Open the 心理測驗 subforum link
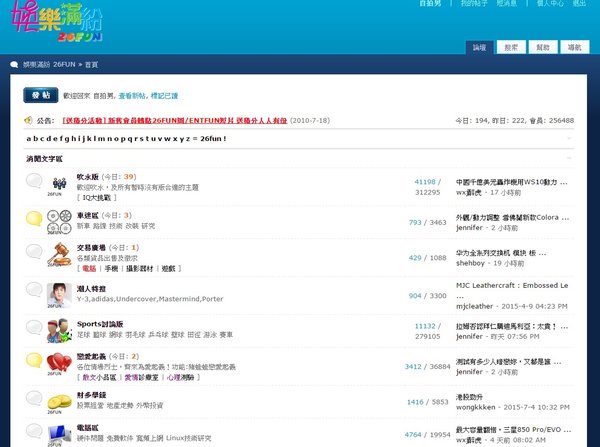Image resolution: width=600 pixels, height=447 pixels. tap(180, 377)
